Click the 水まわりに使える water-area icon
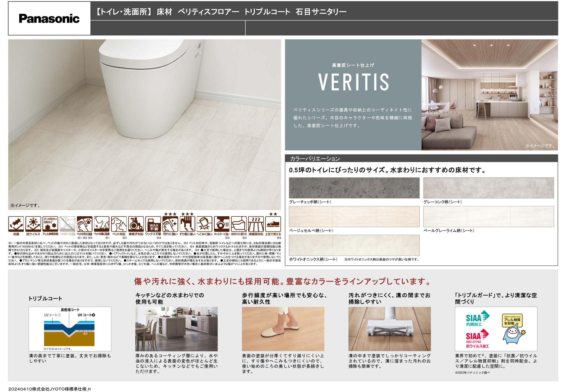This screenshot has width=566, height=392. coord(239,224)
